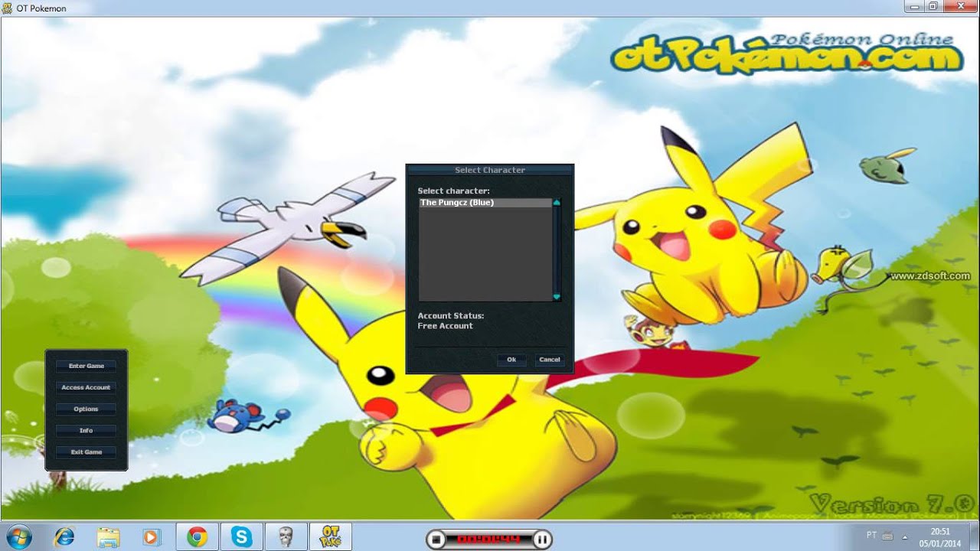Restore down the OT Pokemon window
The height and width of the screenshot is (551, 980).
point(933,6)
